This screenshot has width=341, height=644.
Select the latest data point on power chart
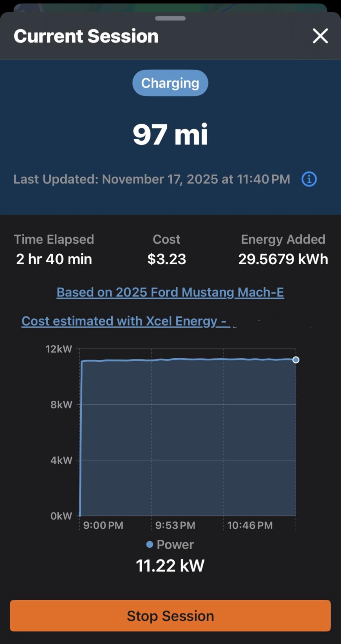click(296, 360)
